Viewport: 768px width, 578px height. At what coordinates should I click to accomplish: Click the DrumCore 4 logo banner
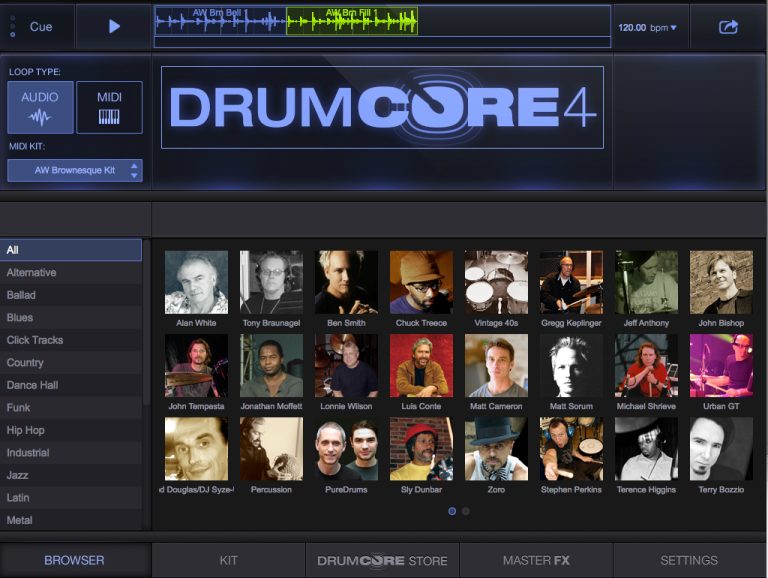[382, 107]
